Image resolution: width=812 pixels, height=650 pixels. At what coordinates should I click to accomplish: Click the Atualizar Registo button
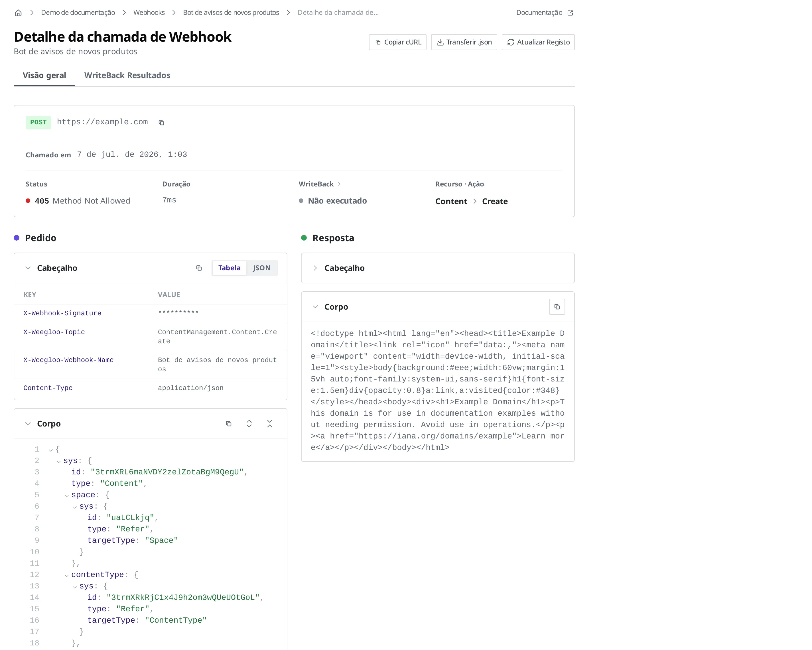(x=538, y=42)
